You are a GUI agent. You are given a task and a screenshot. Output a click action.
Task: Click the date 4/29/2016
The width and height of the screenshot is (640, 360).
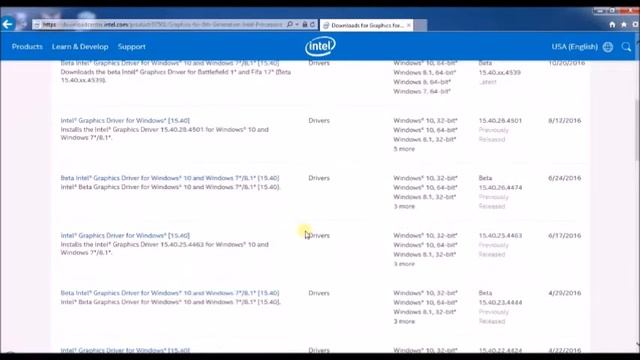[x=564, y=293]
